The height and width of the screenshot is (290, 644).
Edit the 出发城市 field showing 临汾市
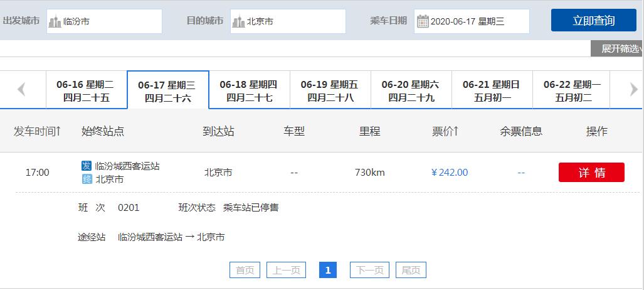104,21
